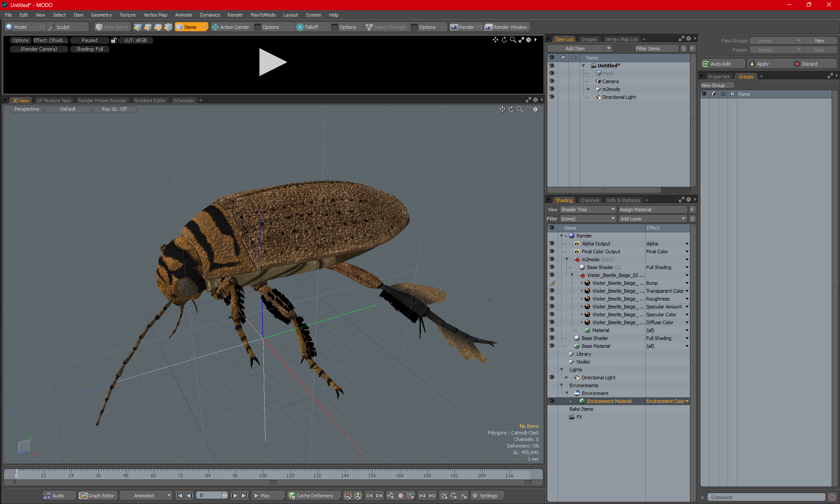Start preview render with big play arrow
Viewport: 840px width, 504px height.
point(273,62)
